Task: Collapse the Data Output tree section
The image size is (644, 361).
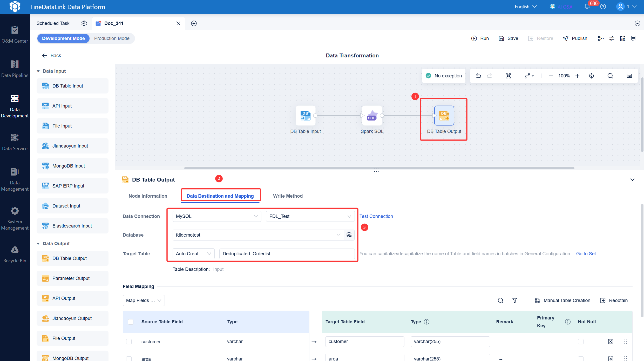Action: (38, 244)
